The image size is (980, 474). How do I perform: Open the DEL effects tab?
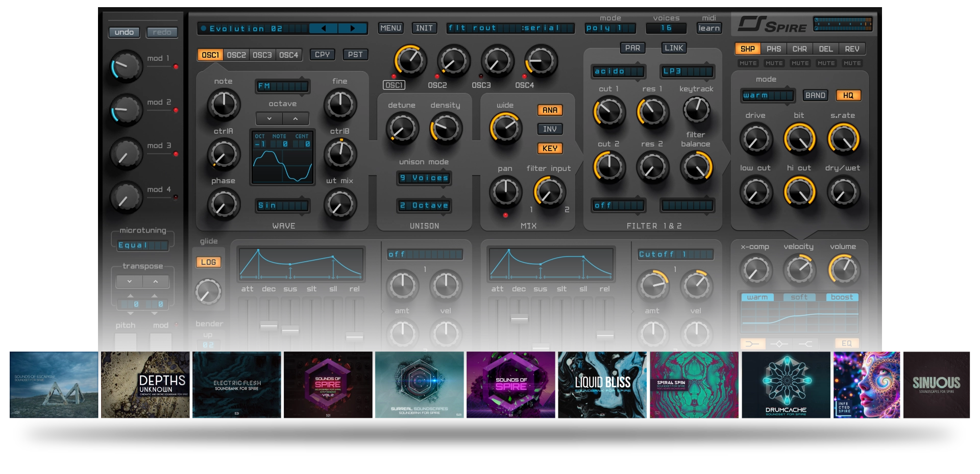(825, 49)
